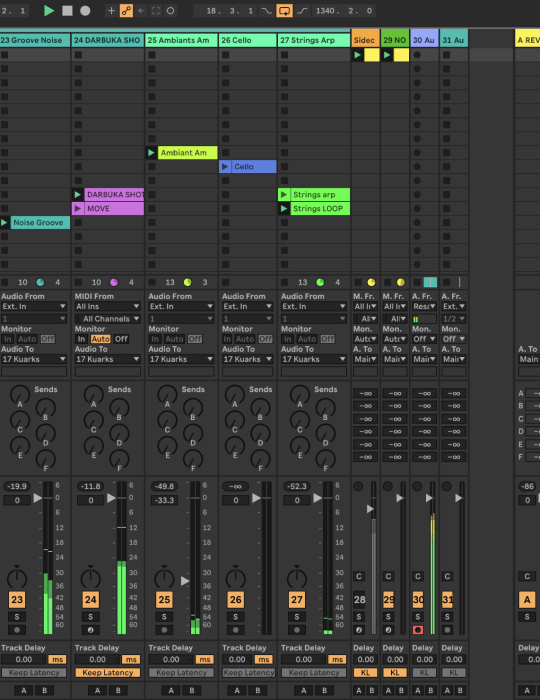The image size is (540, 700).
Task: Click the transport Stop button
Action: pyautogui.click(x=67, y=11)
